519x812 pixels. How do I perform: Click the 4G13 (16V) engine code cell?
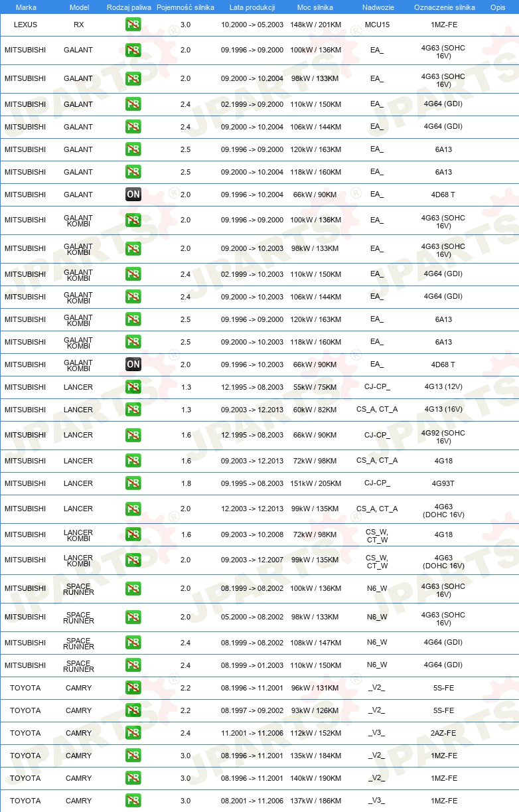click(443, 410)
